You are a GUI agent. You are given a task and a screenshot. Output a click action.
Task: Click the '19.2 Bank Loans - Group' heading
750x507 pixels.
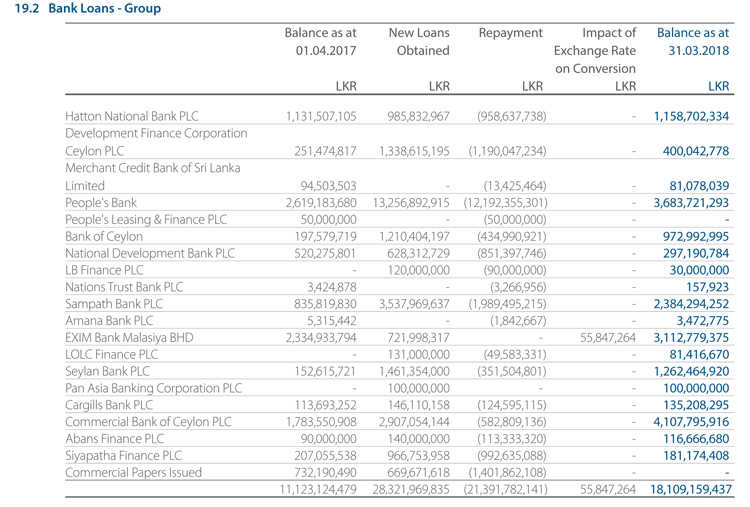(88, 8)
